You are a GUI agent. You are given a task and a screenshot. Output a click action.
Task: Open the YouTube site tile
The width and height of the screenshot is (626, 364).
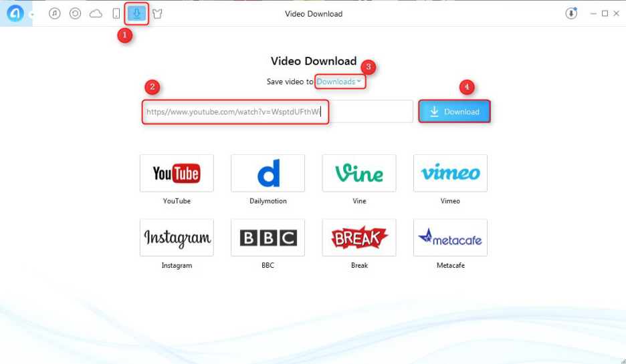click(177, 173)
